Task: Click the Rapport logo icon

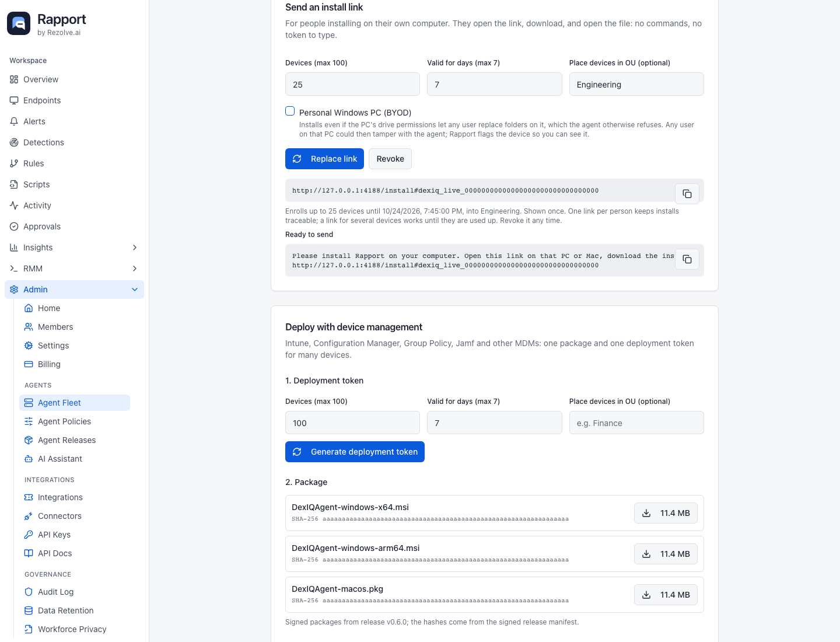Action: click(19, 23)
